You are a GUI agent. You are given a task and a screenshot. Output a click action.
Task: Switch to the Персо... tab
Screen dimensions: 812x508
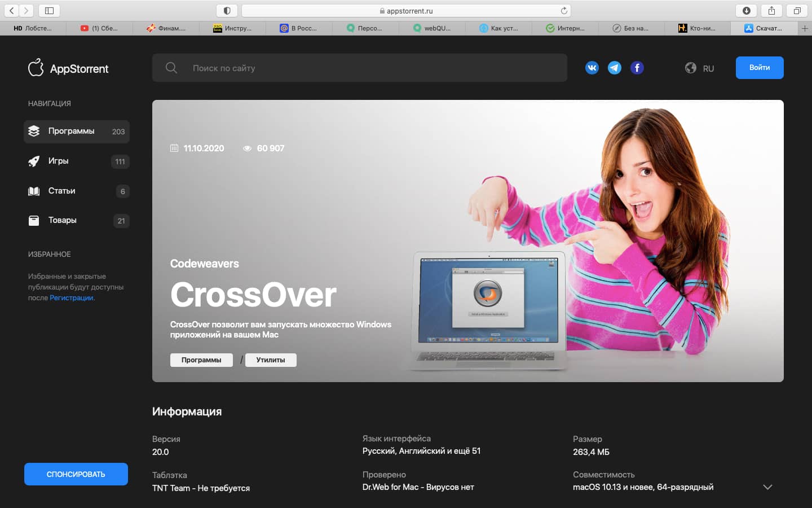[365, 28]
